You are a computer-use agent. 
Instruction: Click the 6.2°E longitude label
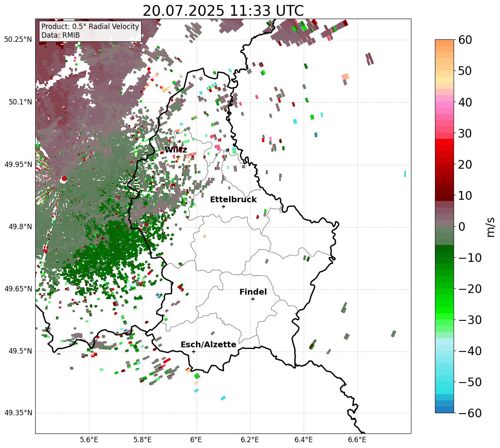250,440
